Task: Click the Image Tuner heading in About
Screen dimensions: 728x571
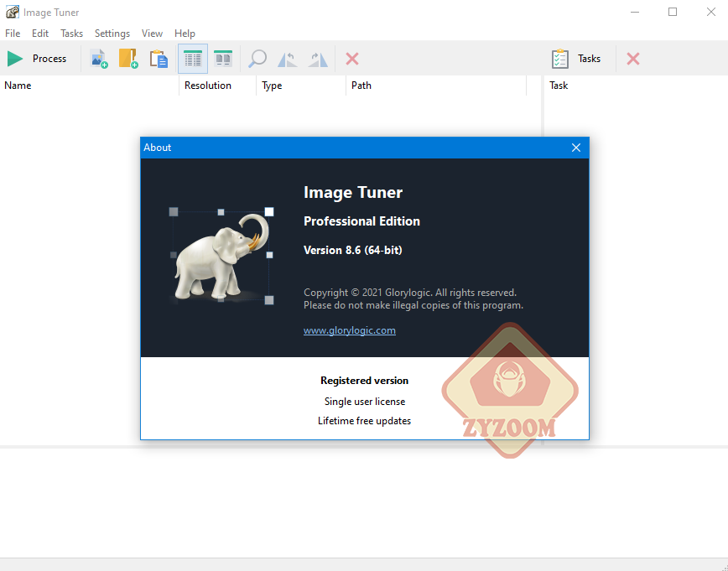Action: tap(353, 192)
